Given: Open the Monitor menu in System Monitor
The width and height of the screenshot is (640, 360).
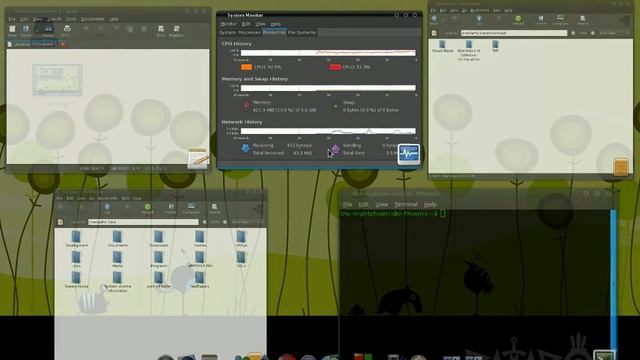Looking at the screenshot, I should (x=229, y=24).
